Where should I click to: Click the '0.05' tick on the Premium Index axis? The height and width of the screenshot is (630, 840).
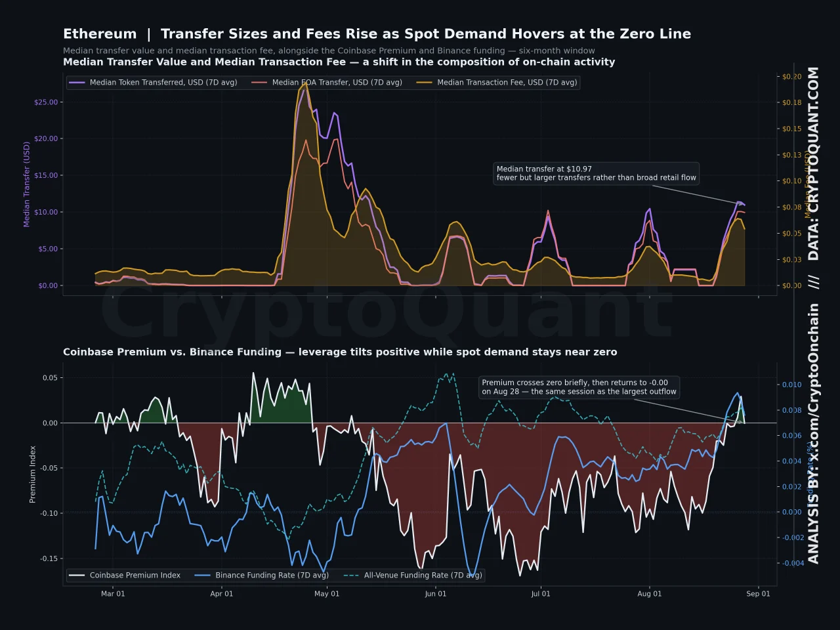pyautogui.click(x=50, y=378)
